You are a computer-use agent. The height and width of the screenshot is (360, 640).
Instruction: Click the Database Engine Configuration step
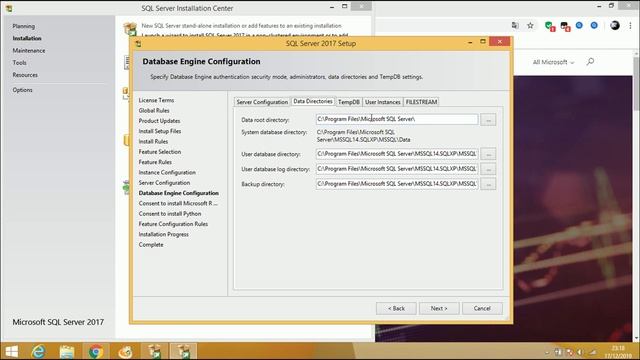(x=179, y=193)
